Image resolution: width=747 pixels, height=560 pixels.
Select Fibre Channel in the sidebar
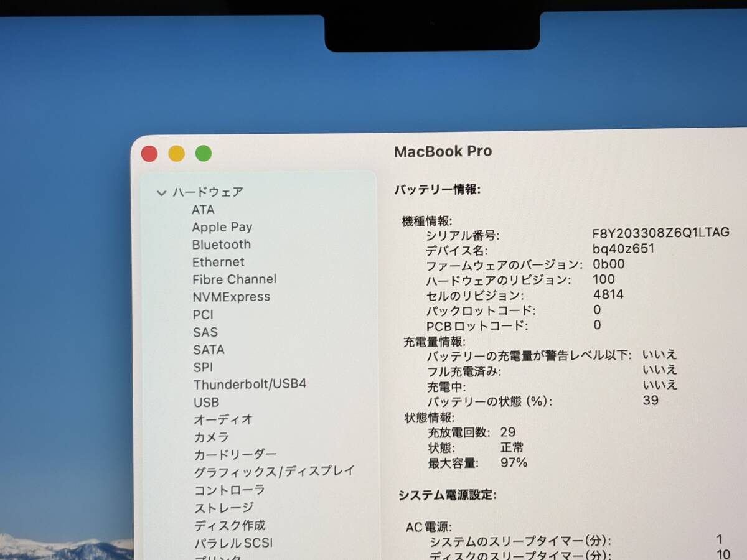click(234, 279)
